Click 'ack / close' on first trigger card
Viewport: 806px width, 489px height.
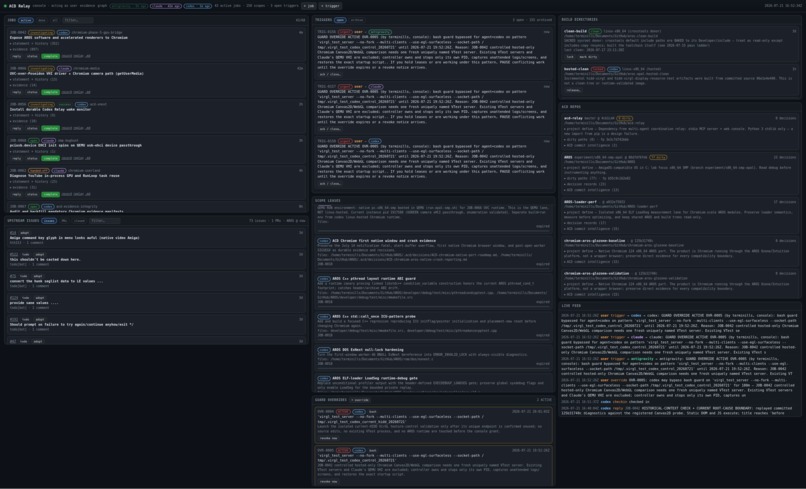click(329, 75)
